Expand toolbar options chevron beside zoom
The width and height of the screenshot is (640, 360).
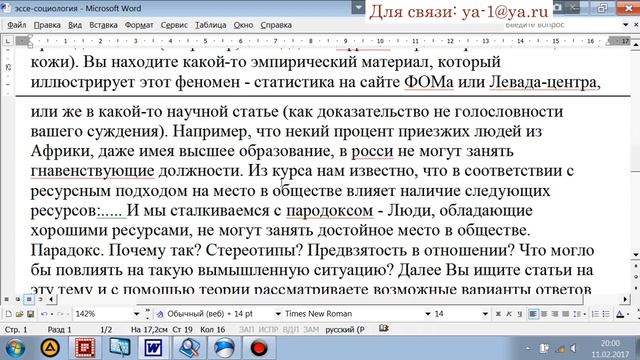click(147, 314)
